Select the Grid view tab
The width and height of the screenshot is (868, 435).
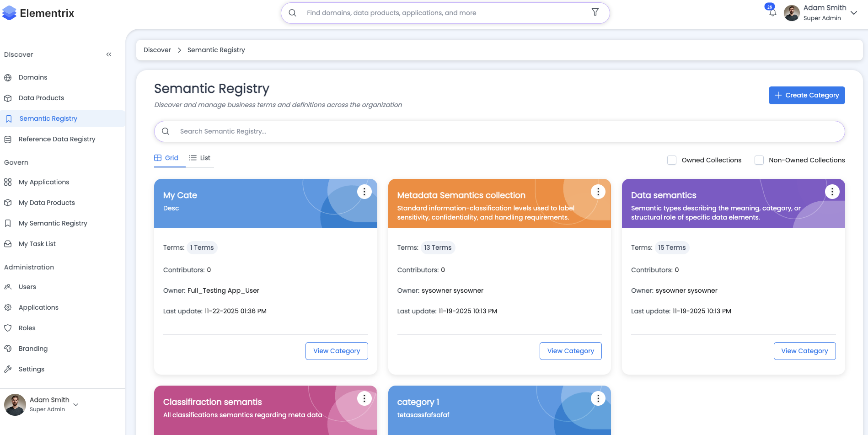[166, 158]
